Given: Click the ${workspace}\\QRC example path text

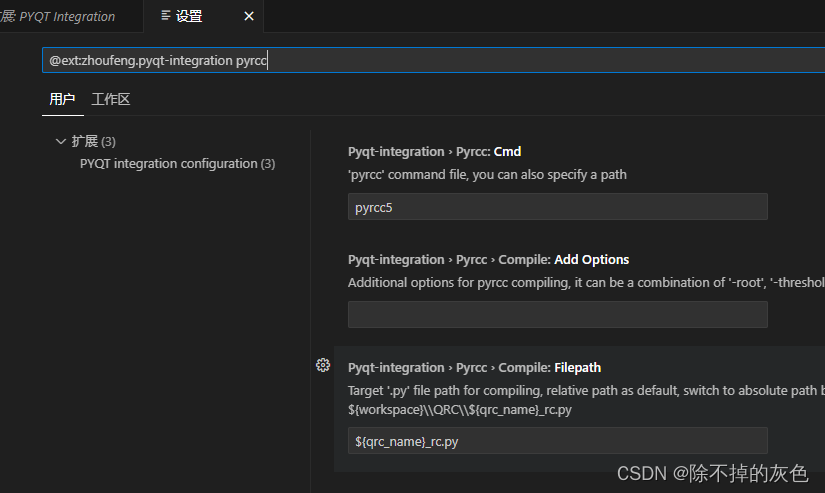Looking at the screenshot, I should tap(459, 409).
